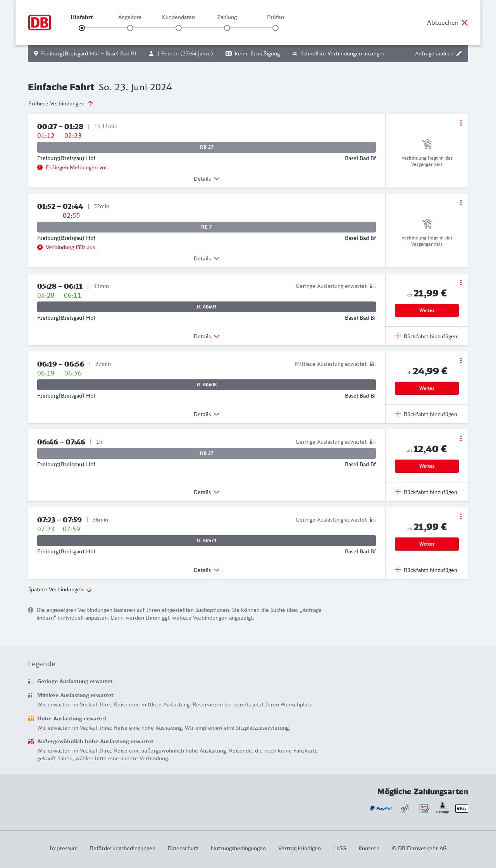This screenshot has height=868, width=496.
Task: Add return trip to 07:23 connection
Action: (426, 570)
